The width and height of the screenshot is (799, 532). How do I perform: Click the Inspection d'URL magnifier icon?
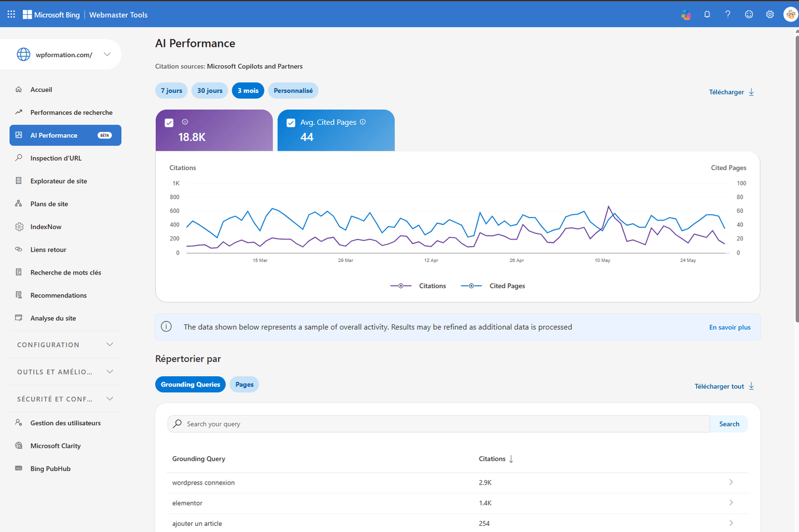19,158
